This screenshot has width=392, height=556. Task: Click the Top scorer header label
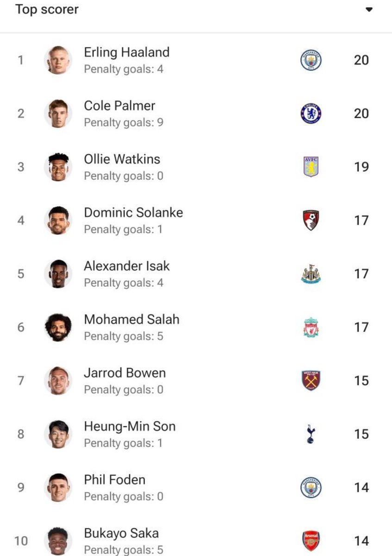[47, 10]
